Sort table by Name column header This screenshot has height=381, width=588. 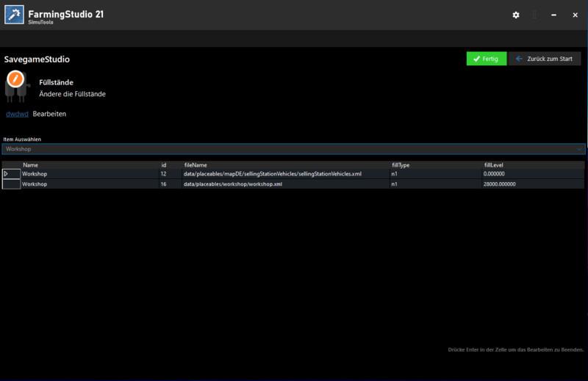pos(90,165)
